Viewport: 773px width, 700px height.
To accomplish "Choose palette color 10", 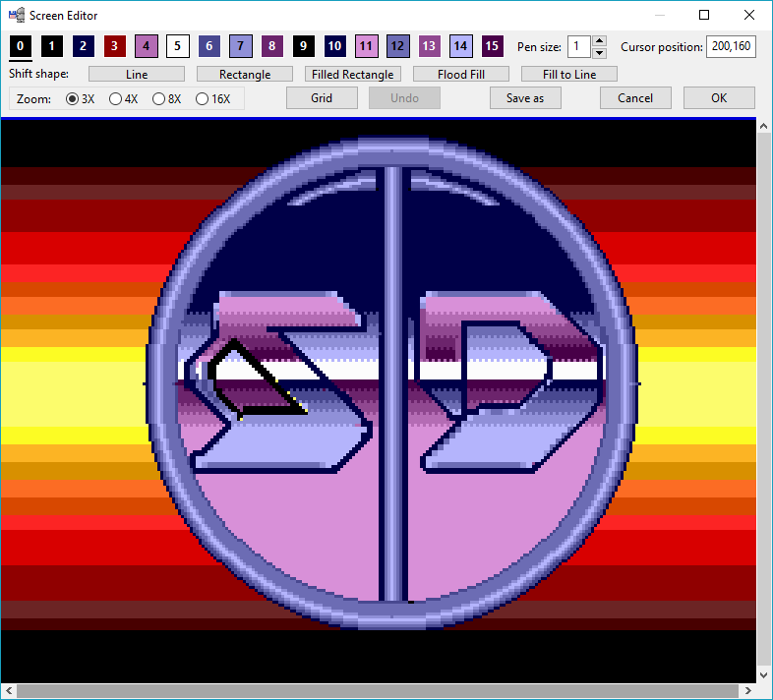I will (334, 46).
